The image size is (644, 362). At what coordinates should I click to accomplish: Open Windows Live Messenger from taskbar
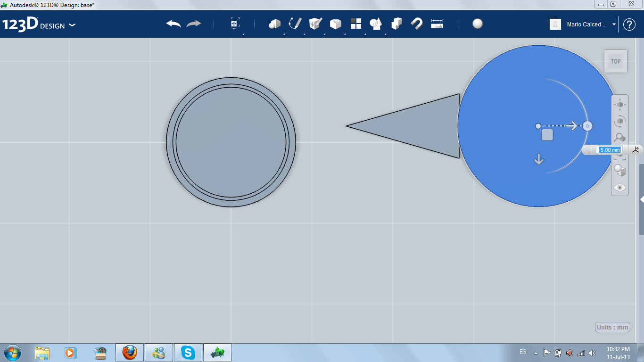[159, 353]
